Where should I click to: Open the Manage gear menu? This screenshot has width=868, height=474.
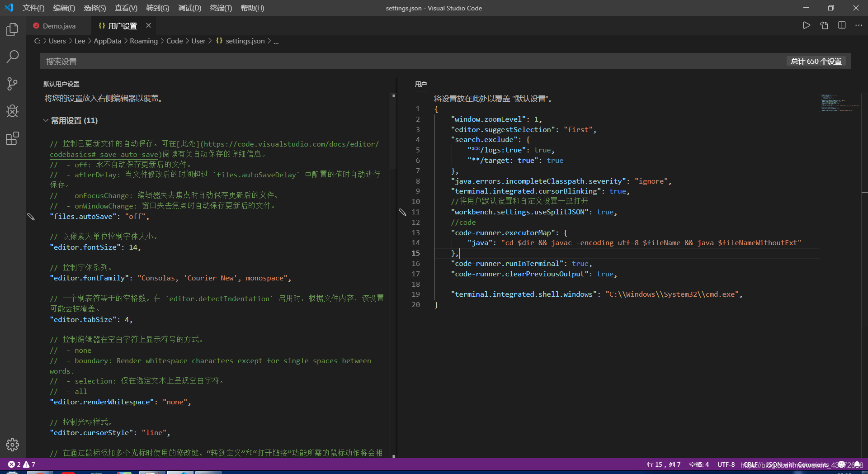[x=12, y=445]
